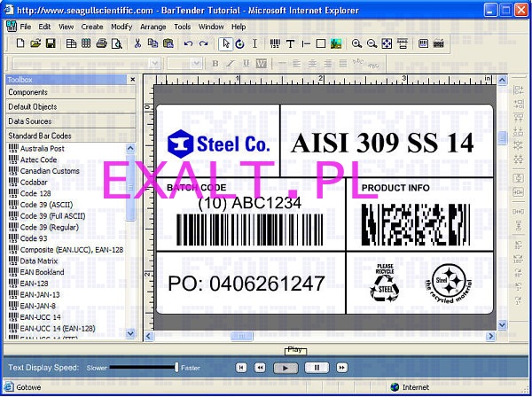
Task: Open the Edit menu
Action: click(44, 27)
